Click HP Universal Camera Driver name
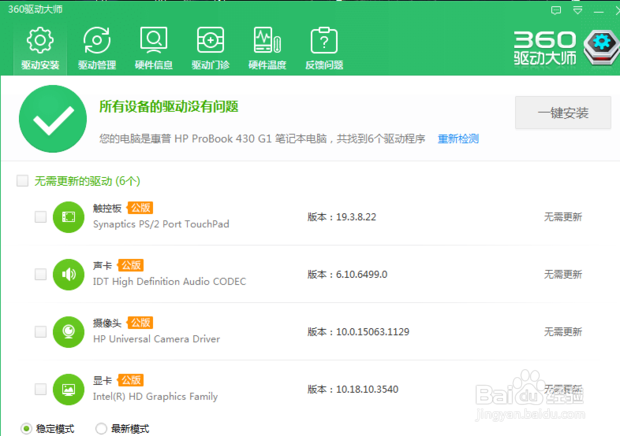Viewport: 620px width, 436px height. (157, 339)
